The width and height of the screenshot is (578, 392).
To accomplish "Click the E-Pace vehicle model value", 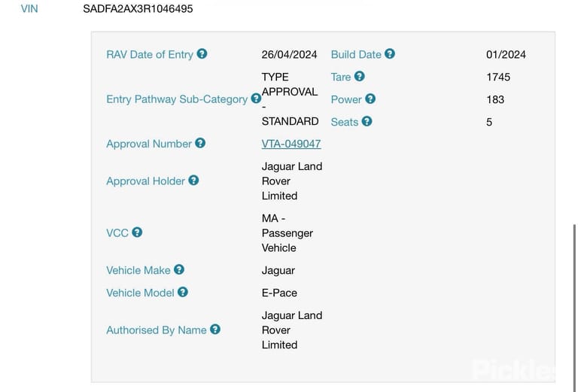I will click(x=279, y=293).
